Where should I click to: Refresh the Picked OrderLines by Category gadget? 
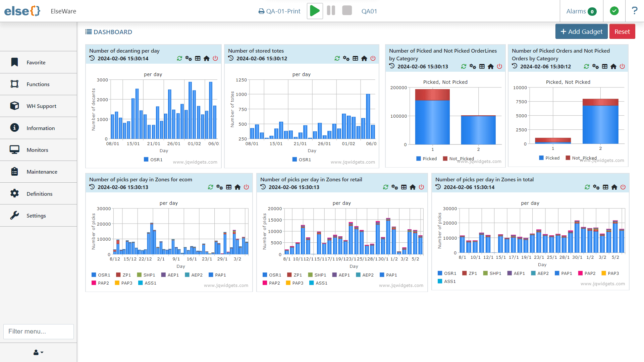(464, 66)
